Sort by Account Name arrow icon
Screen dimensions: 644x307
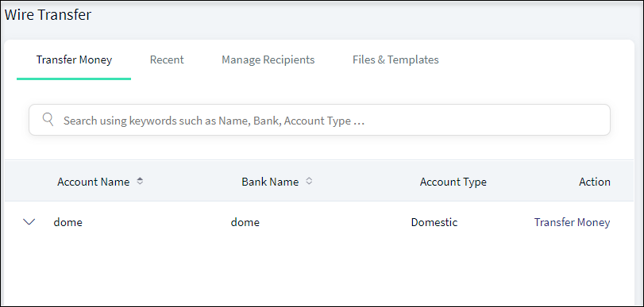tap(140, 181)
